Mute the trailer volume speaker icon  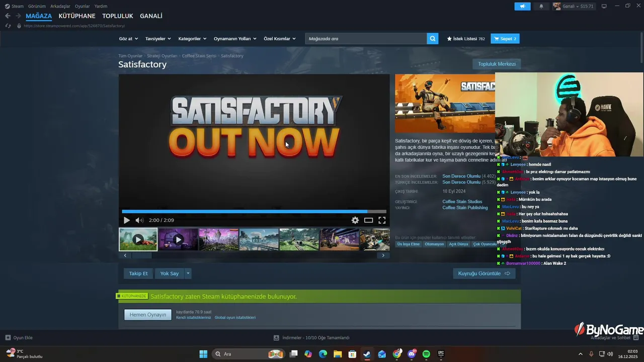(x=139, y=220)
